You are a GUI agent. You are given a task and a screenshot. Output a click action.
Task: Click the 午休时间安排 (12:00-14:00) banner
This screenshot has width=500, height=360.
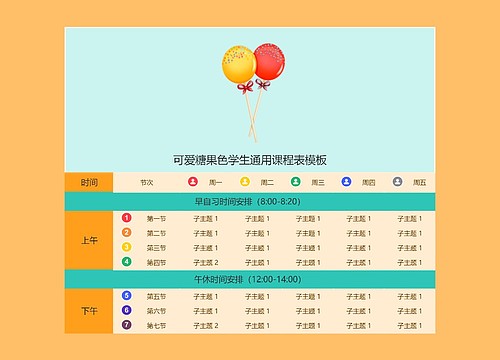(250, 279)
